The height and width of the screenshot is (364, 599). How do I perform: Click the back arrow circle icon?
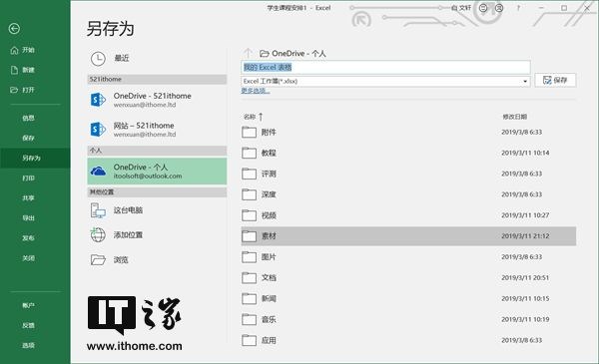coord(14,29)
